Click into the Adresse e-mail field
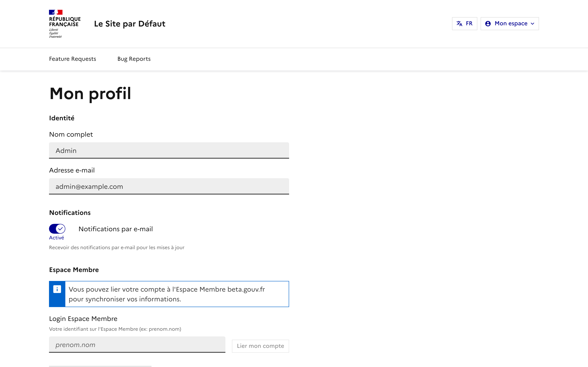Viewport: 588px width, 367px height. coord(169,186)
